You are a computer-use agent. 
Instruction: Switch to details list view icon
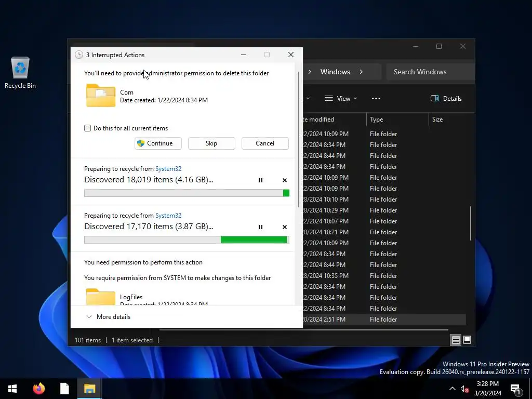[x=456, y=340]
